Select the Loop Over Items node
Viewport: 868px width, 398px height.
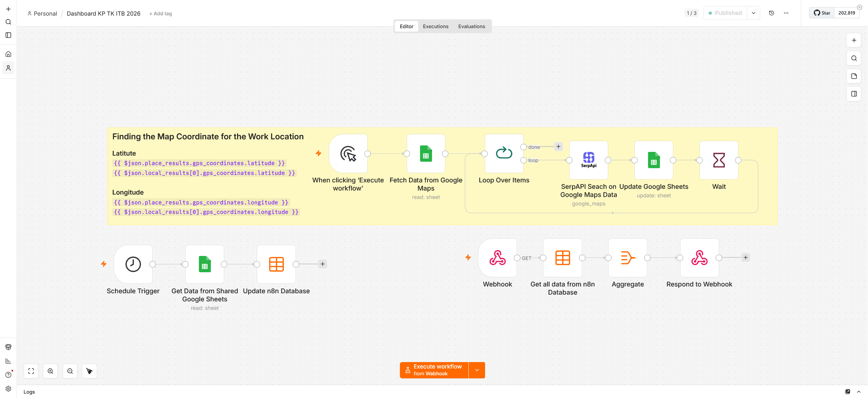pyautogui.click(x=504, y=153)
